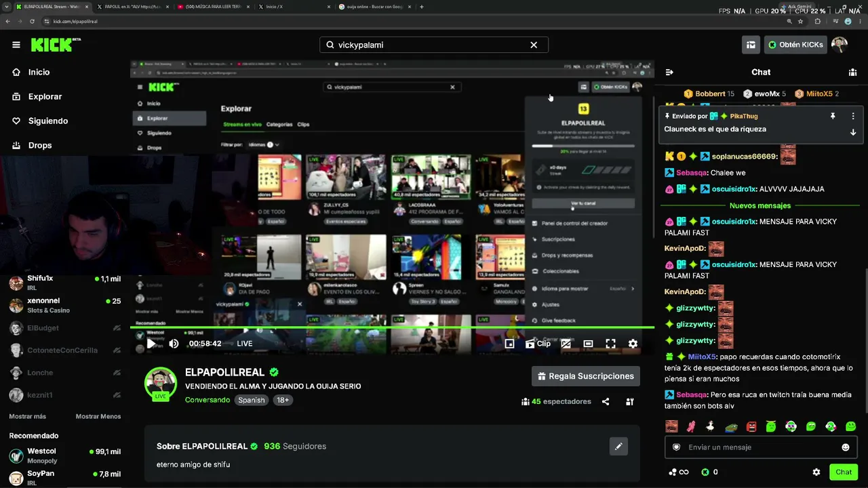Click the Obtén KICKs button
This screenshot has height=488, width=868.
tap(796, 45)
